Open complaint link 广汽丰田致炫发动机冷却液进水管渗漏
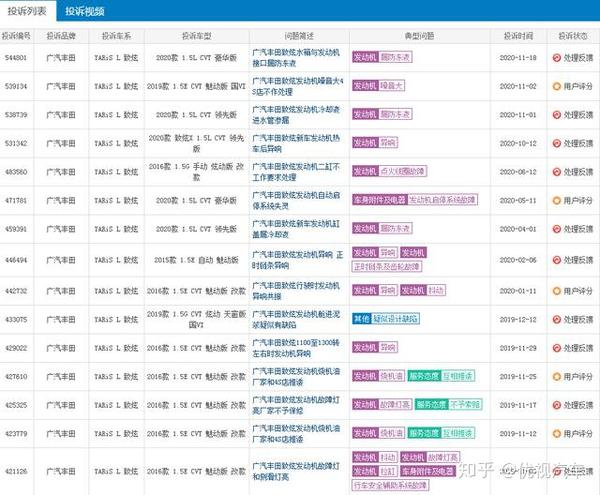 296,115
